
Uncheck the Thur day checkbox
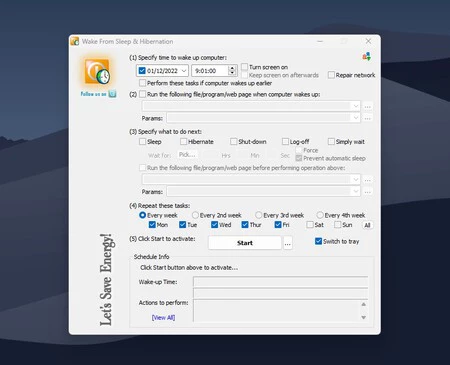click(245, 225)
